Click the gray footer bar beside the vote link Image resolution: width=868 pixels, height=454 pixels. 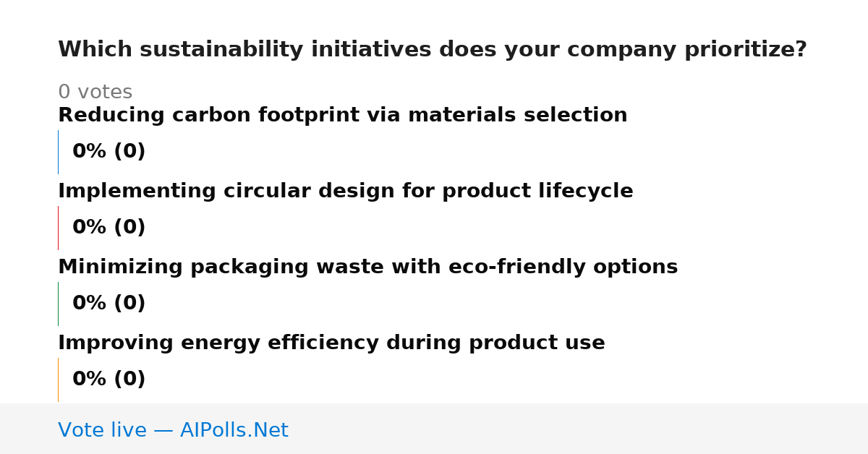coord(579,429)
